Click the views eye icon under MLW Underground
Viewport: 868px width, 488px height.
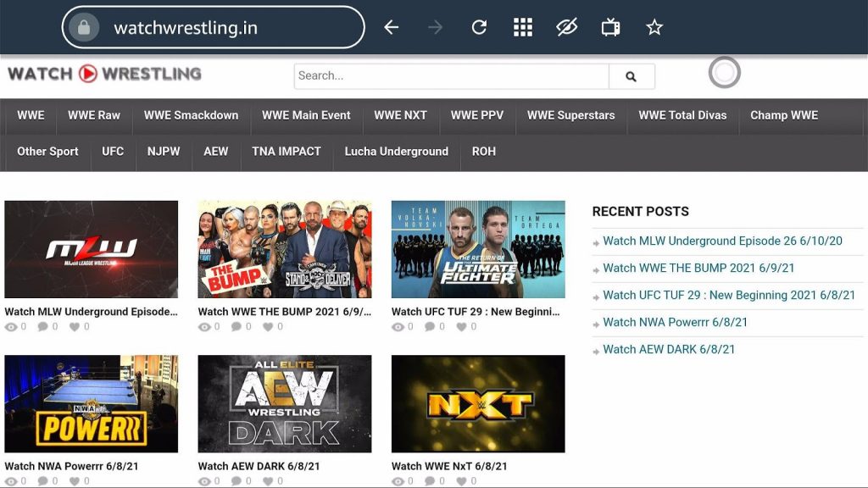tap(11, 327)
